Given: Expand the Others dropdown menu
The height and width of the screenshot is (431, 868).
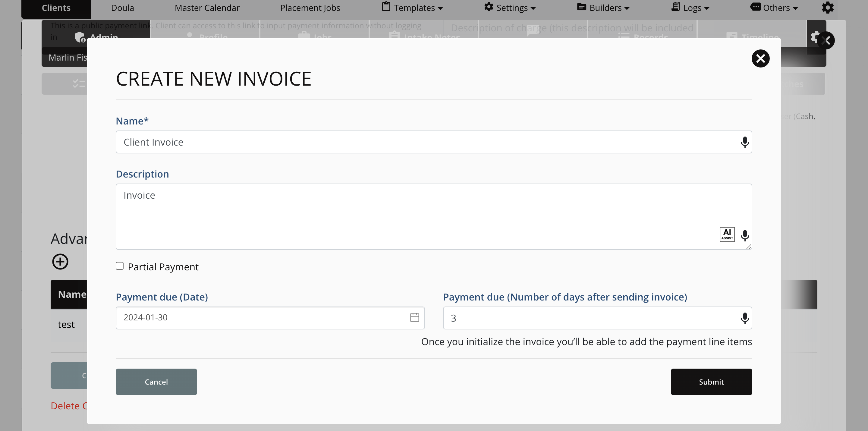Looking at the screenshot, I should tap(773, 8).
